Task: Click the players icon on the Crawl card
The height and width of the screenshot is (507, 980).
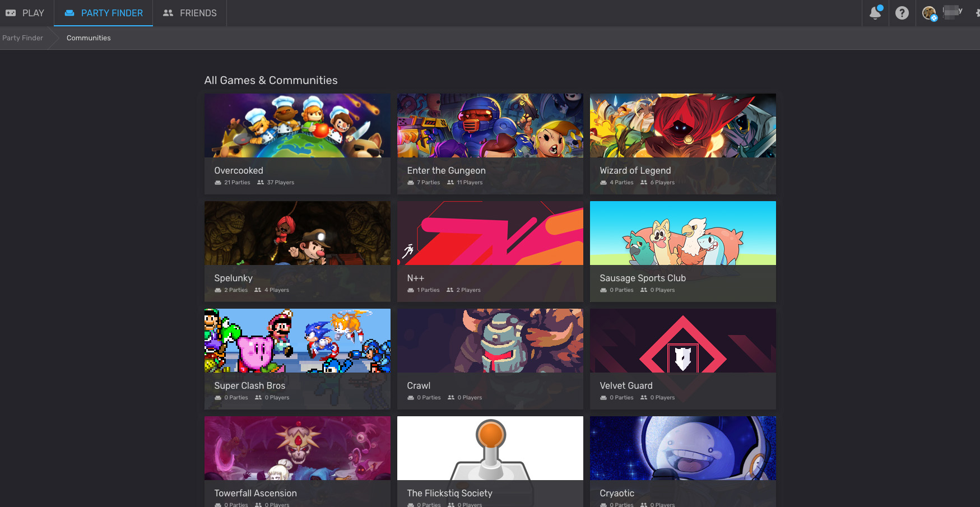Action: pyautogui.click(x=451, y=398)
